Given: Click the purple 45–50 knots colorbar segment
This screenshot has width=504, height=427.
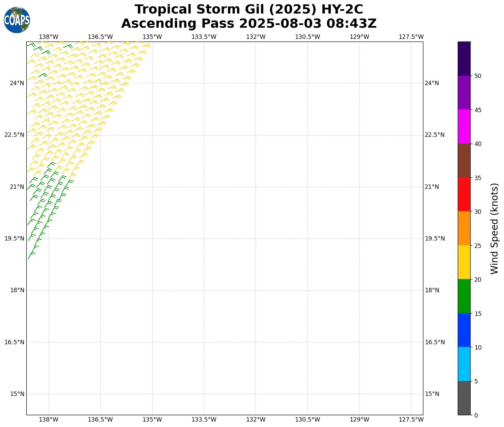Looking at the screenshot, I should [x=464, y=93].
